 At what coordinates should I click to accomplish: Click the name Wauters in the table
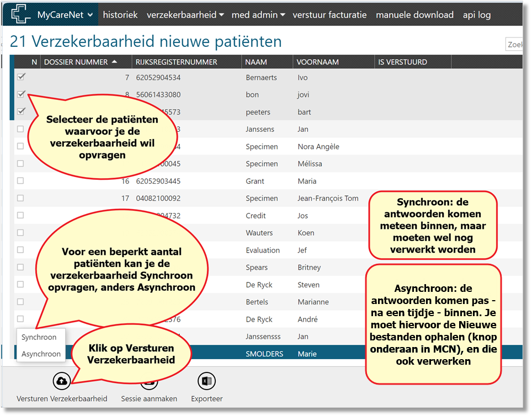pos(259,233)
